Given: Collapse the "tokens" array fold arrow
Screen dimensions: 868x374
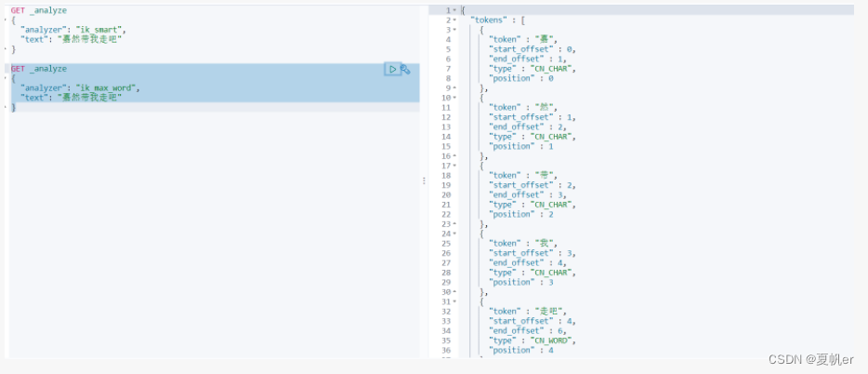Looking at the screenshot, I should click(x=454, y=20).
